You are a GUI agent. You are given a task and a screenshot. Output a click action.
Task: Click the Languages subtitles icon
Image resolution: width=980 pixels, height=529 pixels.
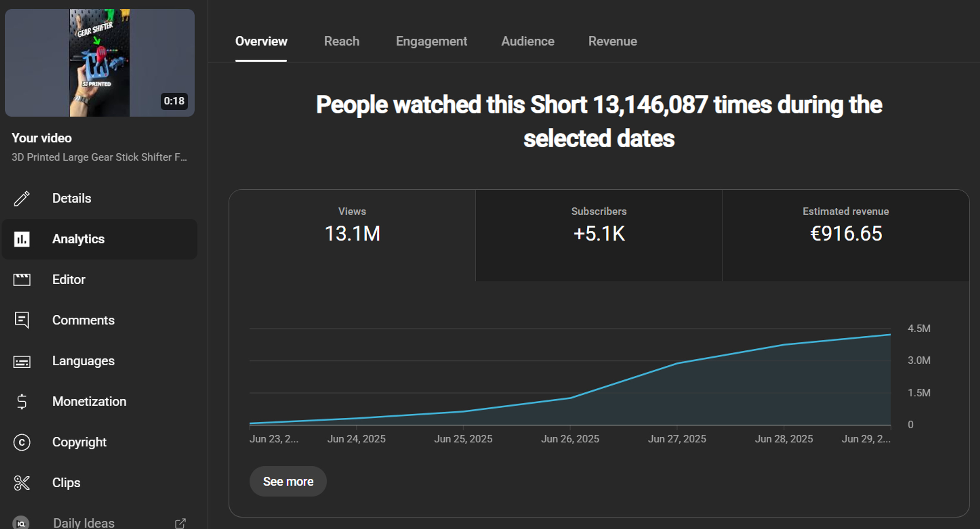pos(21,361)
